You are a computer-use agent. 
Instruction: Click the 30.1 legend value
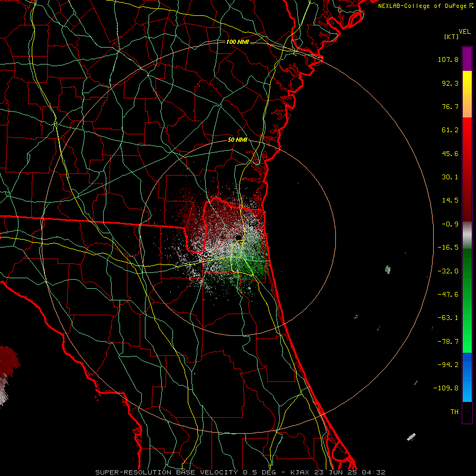coord(450,177)
